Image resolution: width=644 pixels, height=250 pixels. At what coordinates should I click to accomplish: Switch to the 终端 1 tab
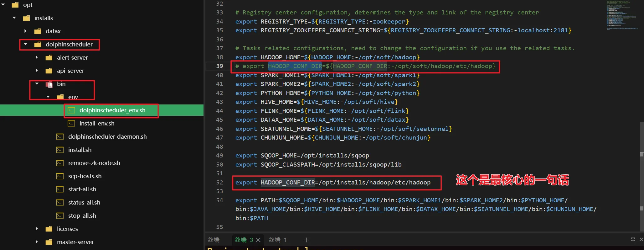278,240
